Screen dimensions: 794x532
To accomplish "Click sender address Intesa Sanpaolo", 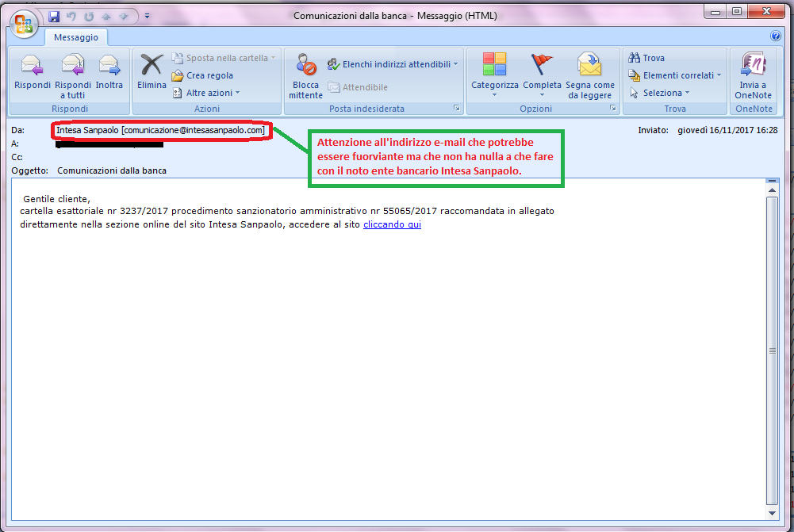I will (160, 130).
